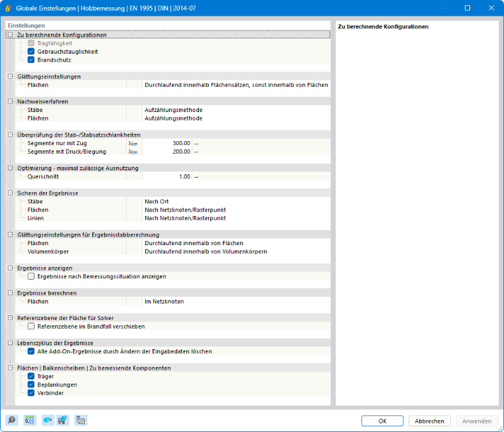Screen dimensions: 504x432
Task: Select the 'Linien' row label
Action: 35,218
